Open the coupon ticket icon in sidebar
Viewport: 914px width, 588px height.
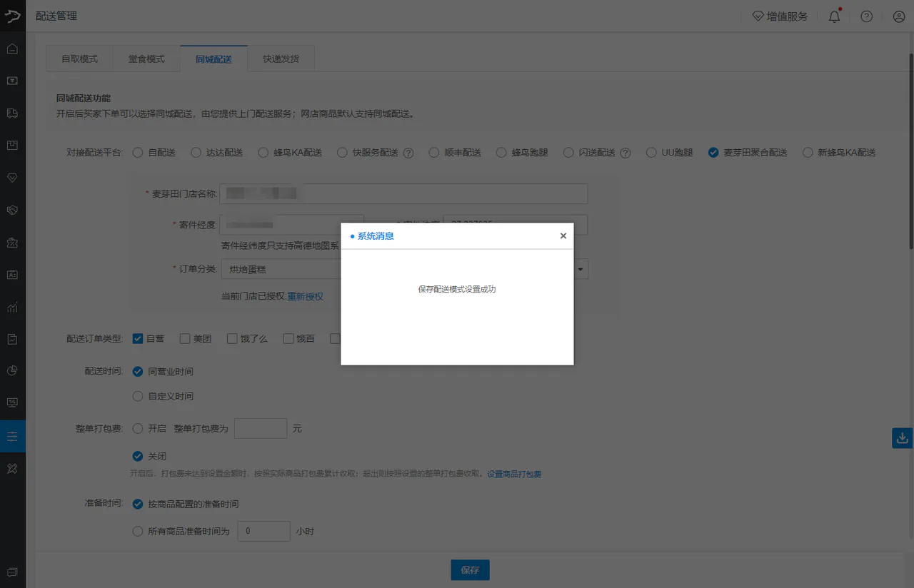coord(12,243)
